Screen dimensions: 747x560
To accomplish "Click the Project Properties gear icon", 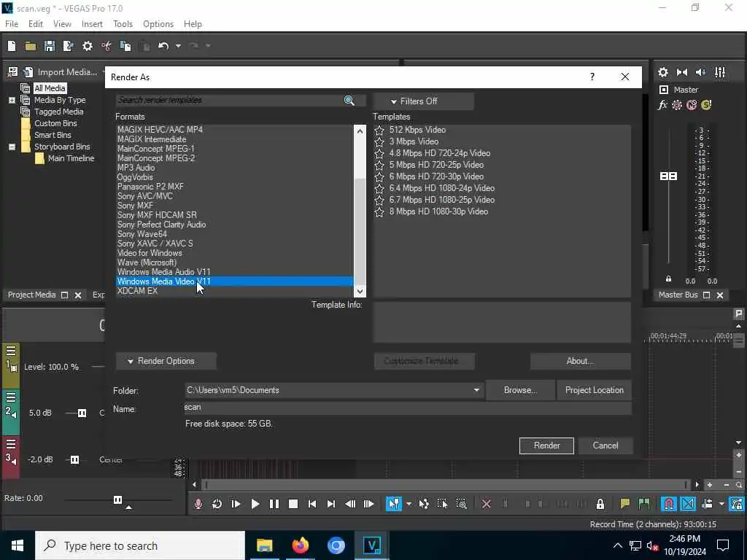I will point(88,46).
